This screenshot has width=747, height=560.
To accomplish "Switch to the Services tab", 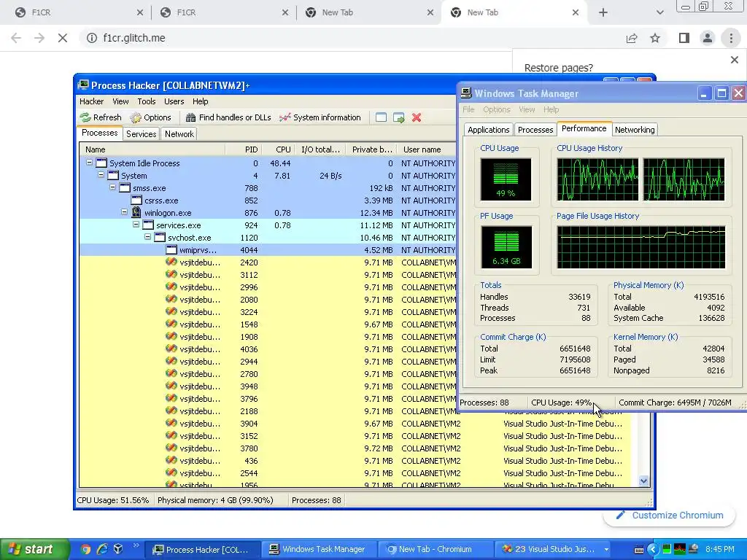I will [x=141, y=134].
